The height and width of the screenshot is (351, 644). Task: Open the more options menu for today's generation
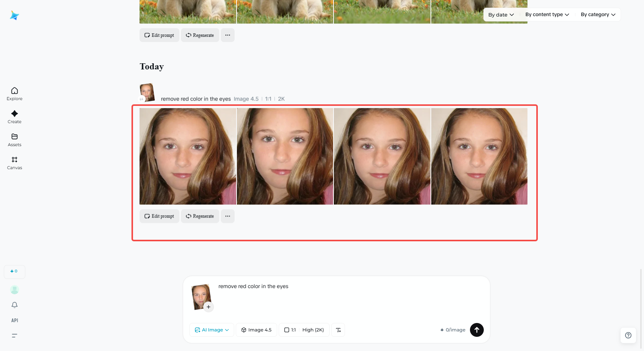point(227,216)
